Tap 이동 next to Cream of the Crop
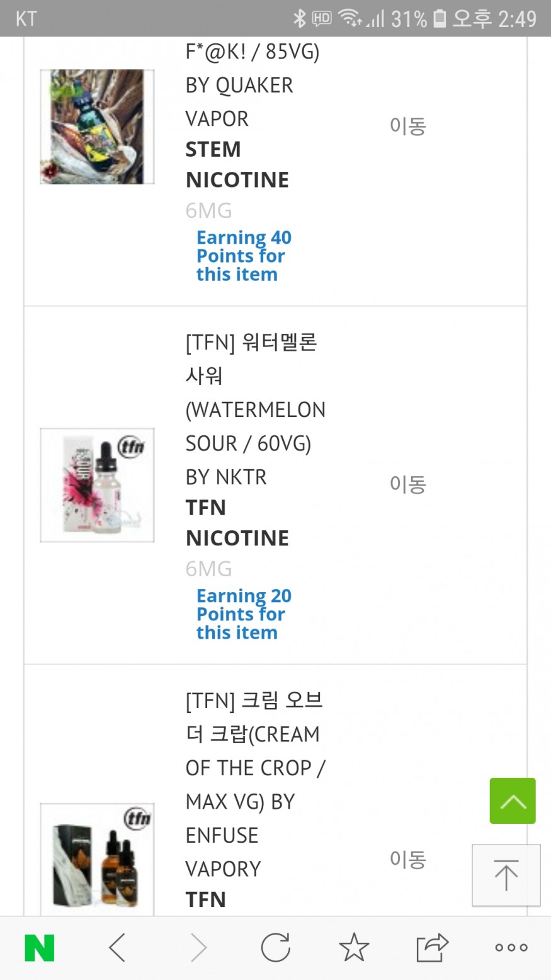Image resolution: width=551 pixels, height=980 pixels. point(408,859)
